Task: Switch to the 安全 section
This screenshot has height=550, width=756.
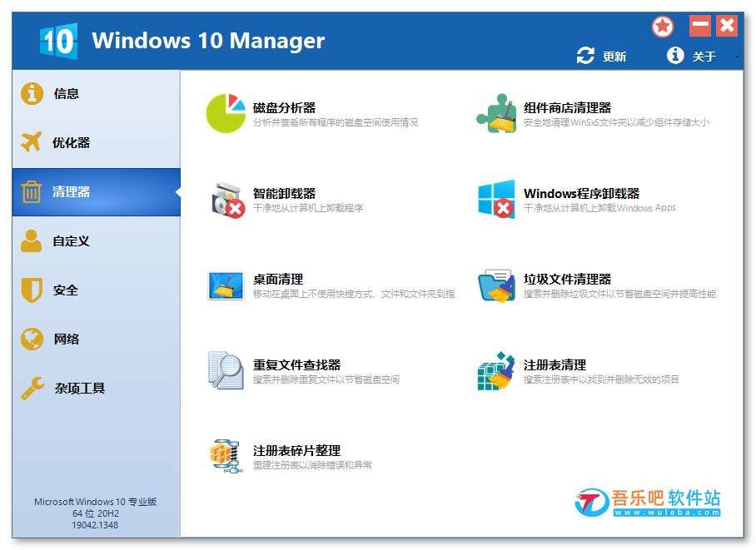Action: coord(97,290)
